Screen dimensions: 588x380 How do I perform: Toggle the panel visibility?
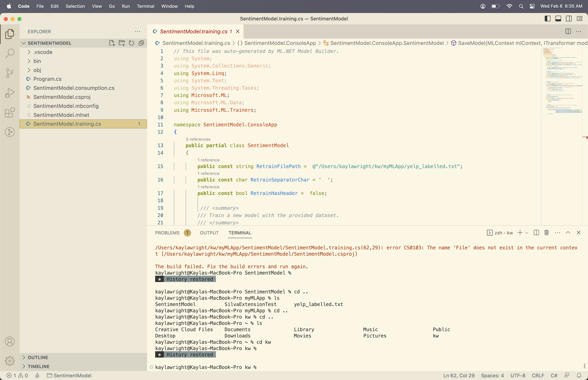(x=558, y=19)
